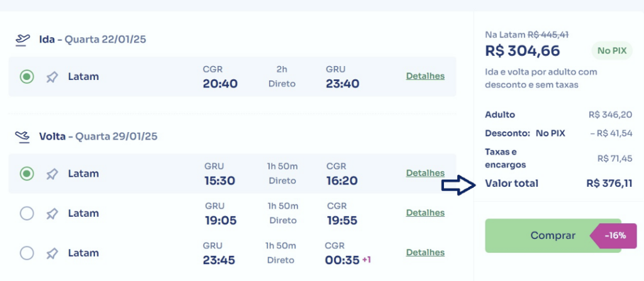
Task: Open Detalhes for the 23:45 return flight
Action: point(425,252)
